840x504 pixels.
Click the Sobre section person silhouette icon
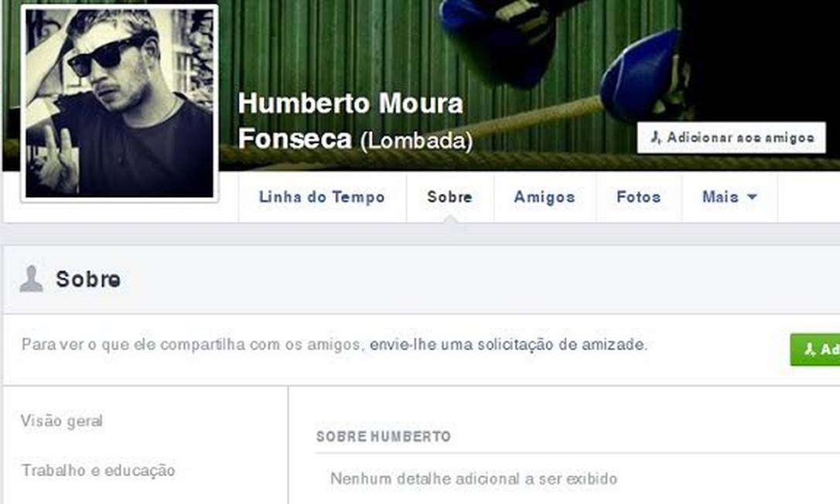31,278
